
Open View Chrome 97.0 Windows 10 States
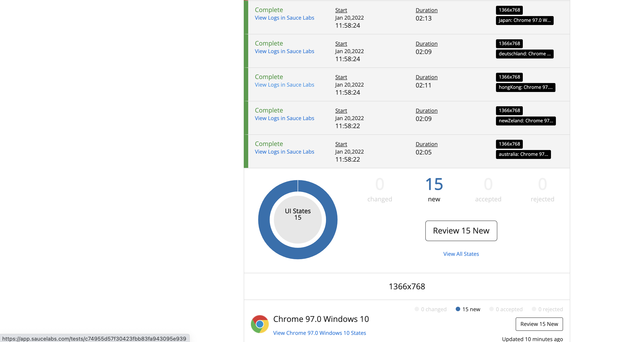click(319, 333)
